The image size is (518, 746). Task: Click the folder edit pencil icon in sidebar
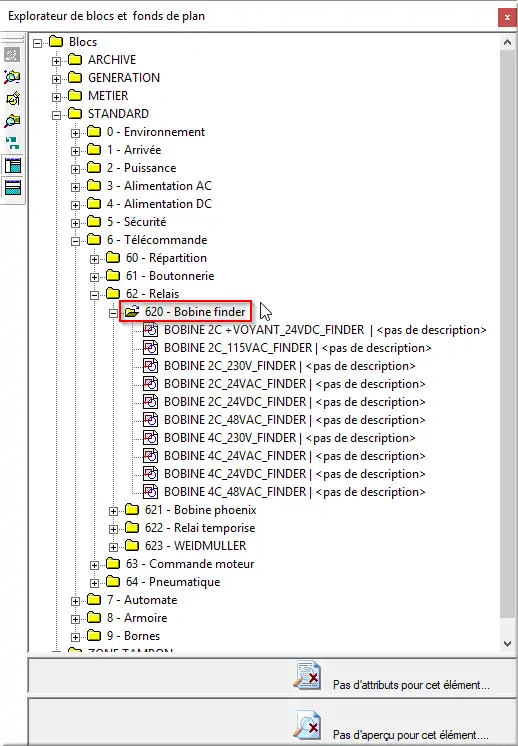point(12,98)
